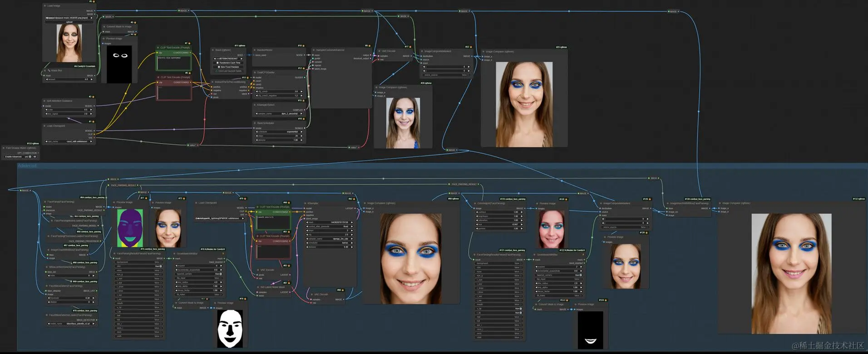Screen dimensions: 868x354
Task: Collapse the SamplerCustomAdvanced node title dot
Action: 314,50
